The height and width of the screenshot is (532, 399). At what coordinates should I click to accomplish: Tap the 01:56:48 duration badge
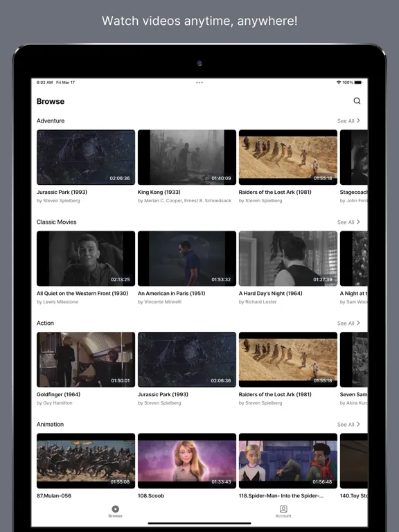pos(322,482)
